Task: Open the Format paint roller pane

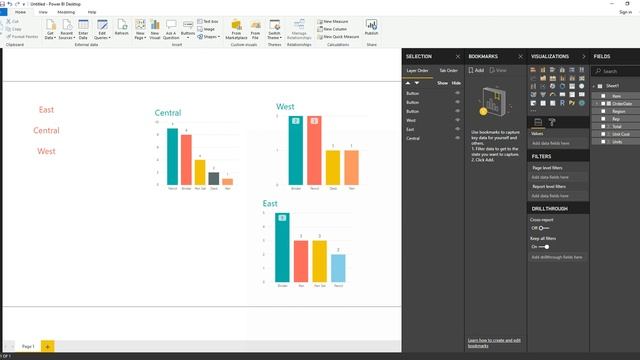Action: point(552,122)
